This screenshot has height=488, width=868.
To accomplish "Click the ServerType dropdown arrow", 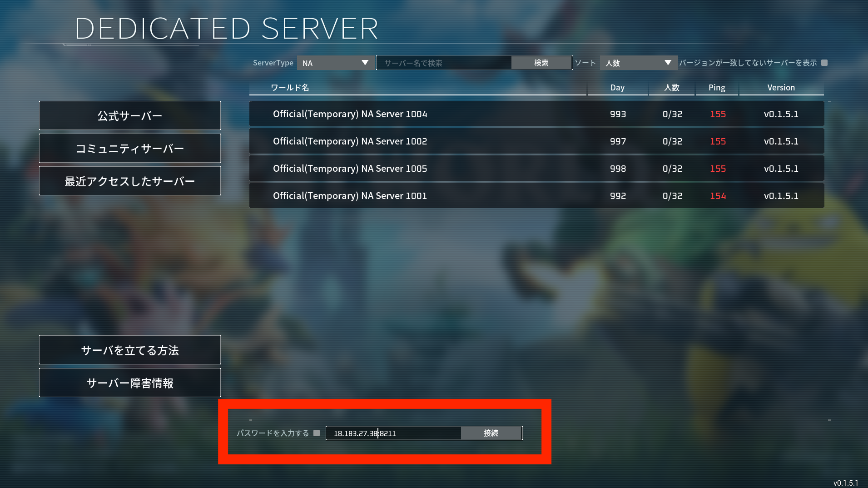I will (365, 63).
